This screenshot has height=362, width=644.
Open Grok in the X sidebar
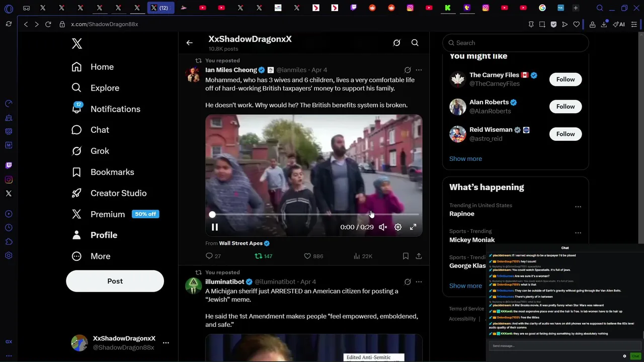point(91,151)
